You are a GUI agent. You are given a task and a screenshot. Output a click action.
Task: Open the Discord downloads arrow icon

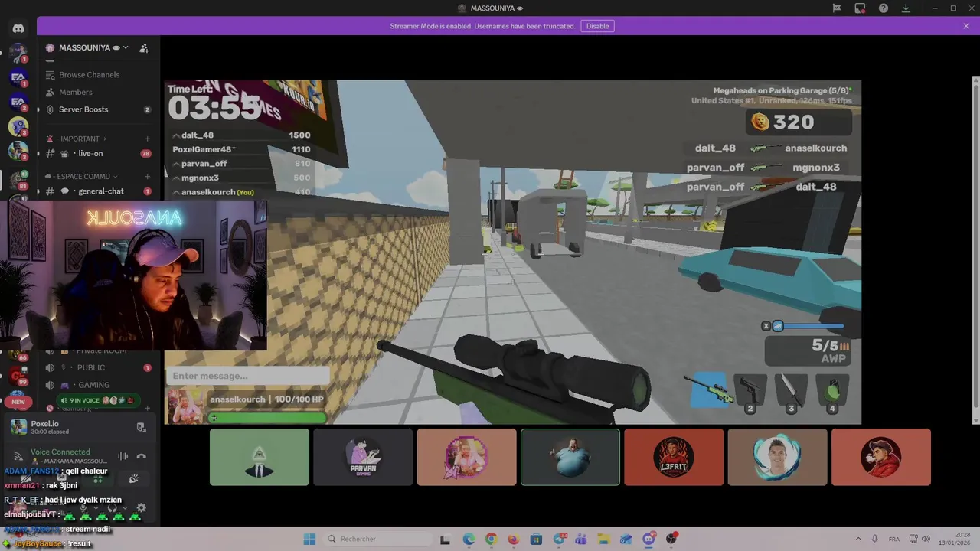[906, 8]
